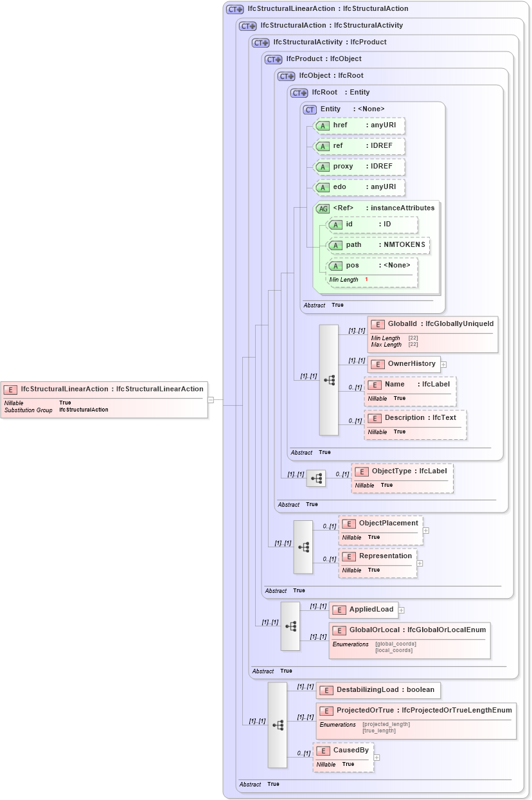Image resolution: width=532 pixels, height=800 pixels.
Task: Select the E icon of DestabilizingLoad
Action: [326, 690]
